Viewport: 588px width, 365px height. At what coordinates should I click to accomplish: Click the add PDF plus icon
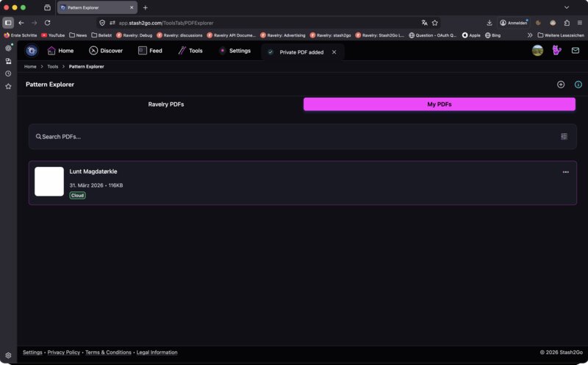click(x=561, y=85)
